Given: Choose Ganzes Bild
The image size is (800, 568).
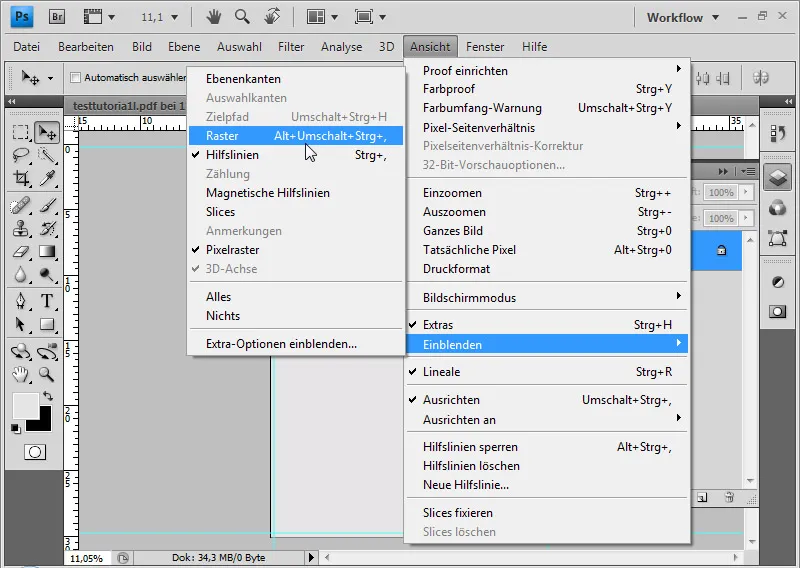Looking at the screenshot, I should click(x=547, y=231).
